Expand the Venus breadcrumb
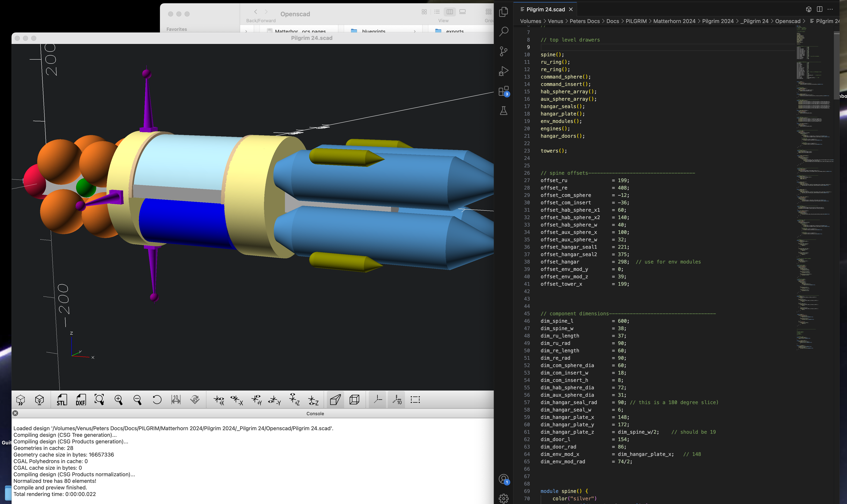This screenshot has width=847, height=504. click(555, 21)
